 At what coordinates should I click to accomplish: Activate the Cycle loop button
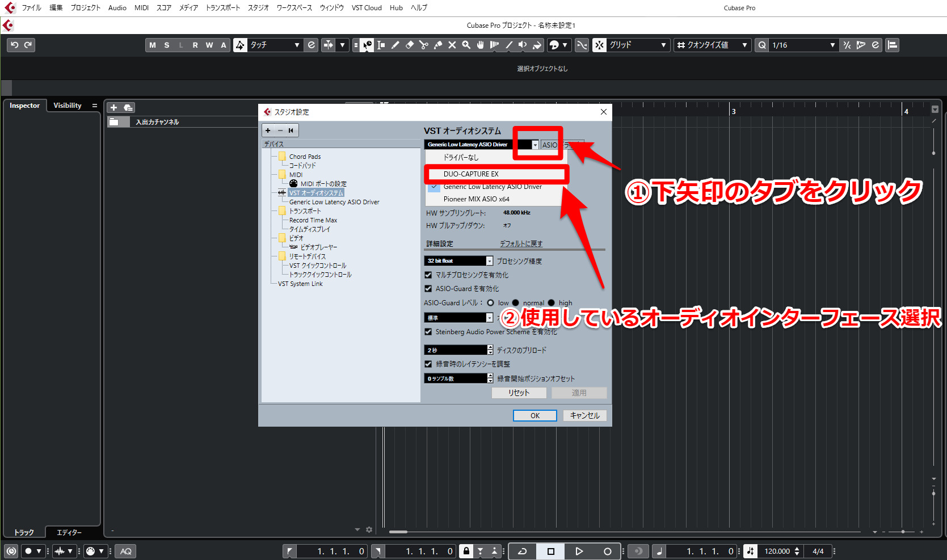[523, 551]
